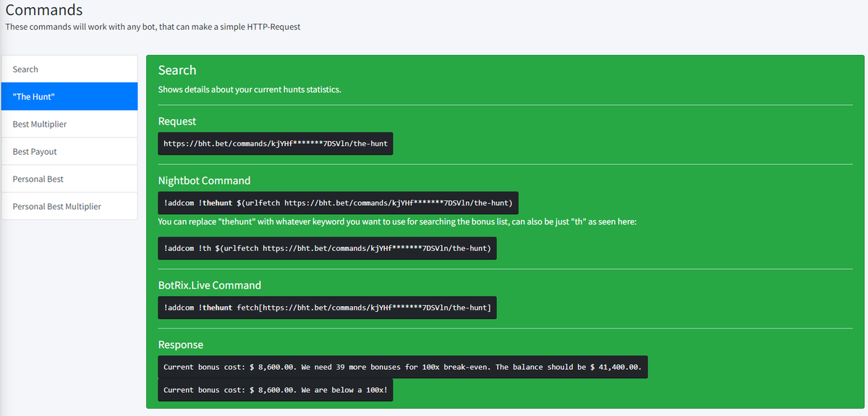Screen dimensions: 868x416
Task: Click the Nightbot !thehunt addcom code block
Action: click(339, 203)
